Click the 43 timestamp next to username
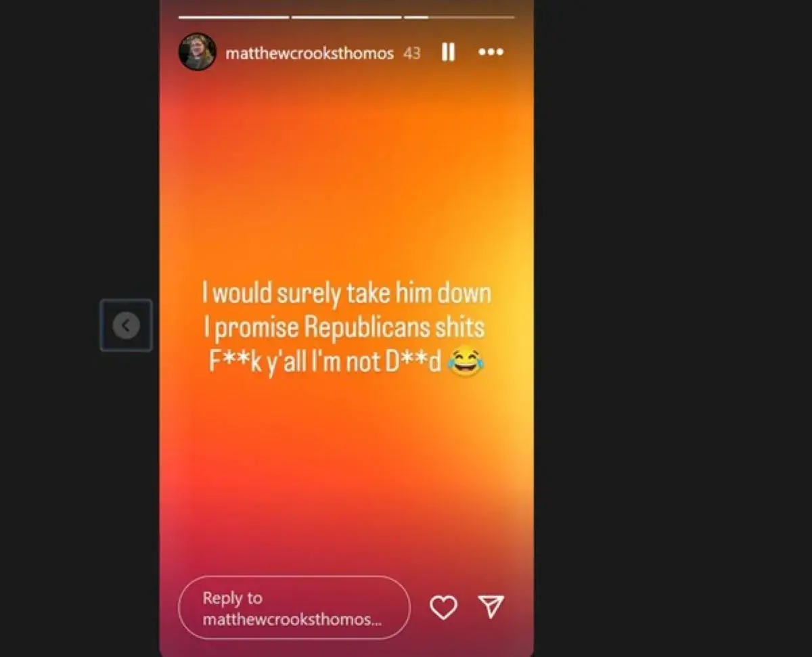812x657 pixels. [x=411, y=53]
